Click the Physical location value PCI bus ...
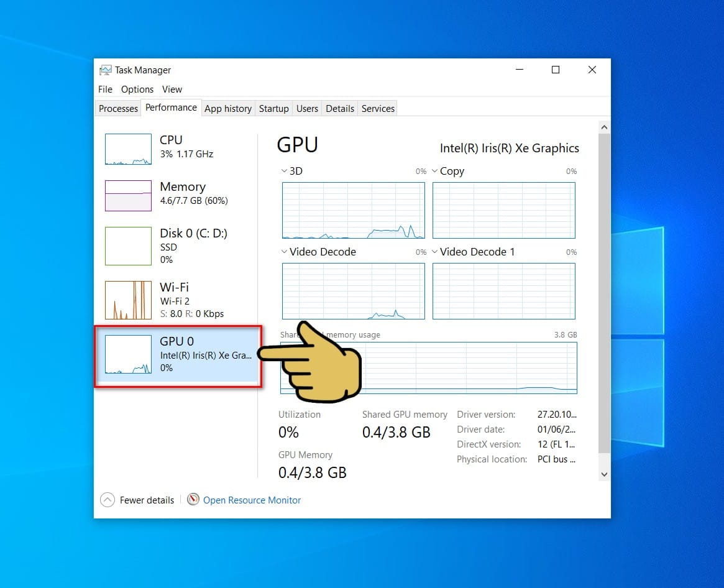The height and width of the screenshot is (588, 724). click(556, 459)
